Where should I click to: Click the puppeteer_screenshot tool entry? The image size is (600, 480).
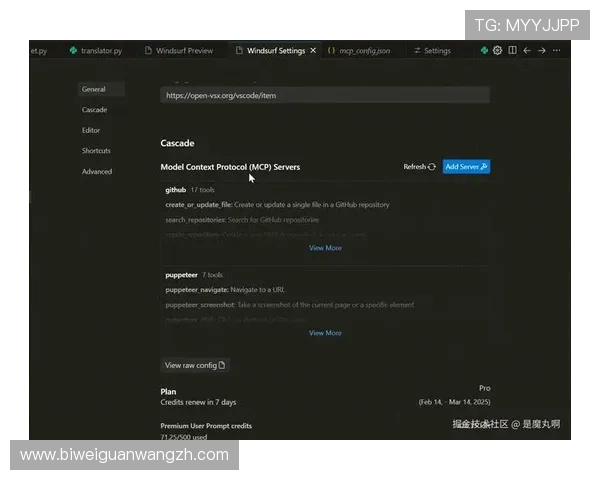[x=290, y=305]
